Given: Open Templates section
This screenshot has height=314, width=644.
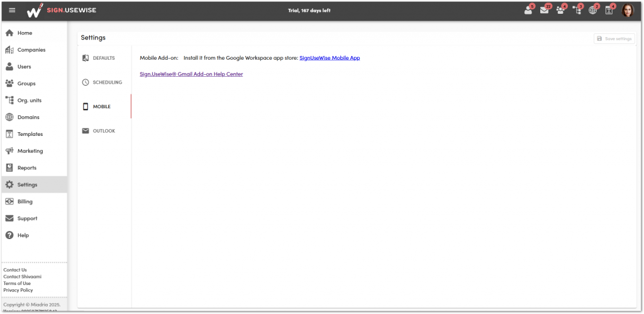Looking at the screenshot, I should pos(34,134).
